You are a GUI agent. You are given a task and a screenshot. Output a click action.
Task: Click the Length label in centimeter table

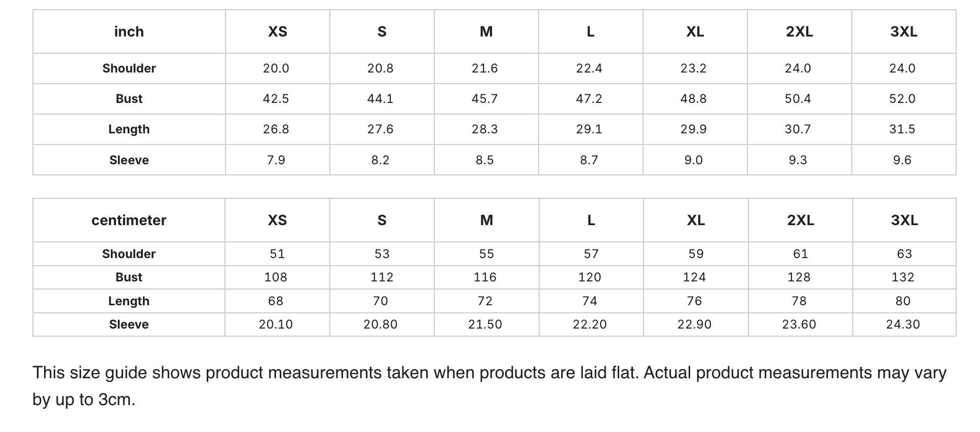[129, 301]
